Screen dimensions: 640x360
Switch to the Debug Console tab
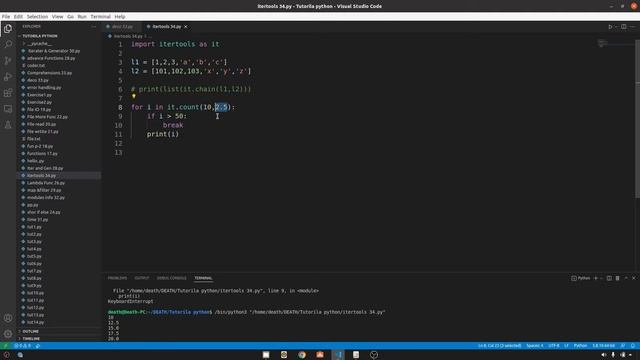171,278
